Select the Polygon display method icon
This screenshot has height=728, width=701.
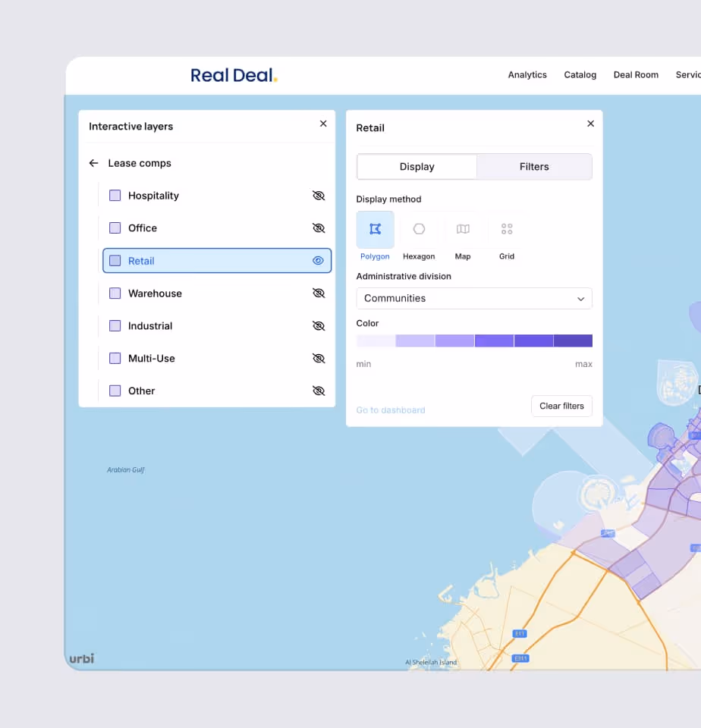[x=375, y=229]
